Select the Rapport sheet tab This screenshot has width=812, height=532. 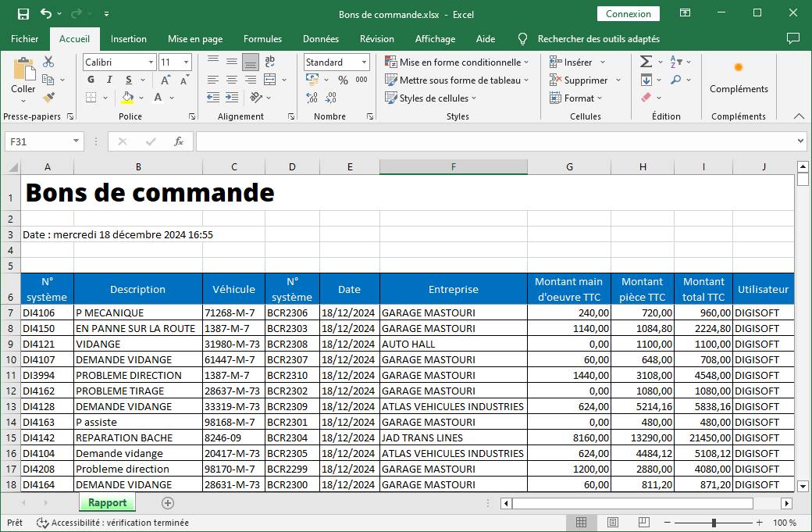tap(107, 502)
